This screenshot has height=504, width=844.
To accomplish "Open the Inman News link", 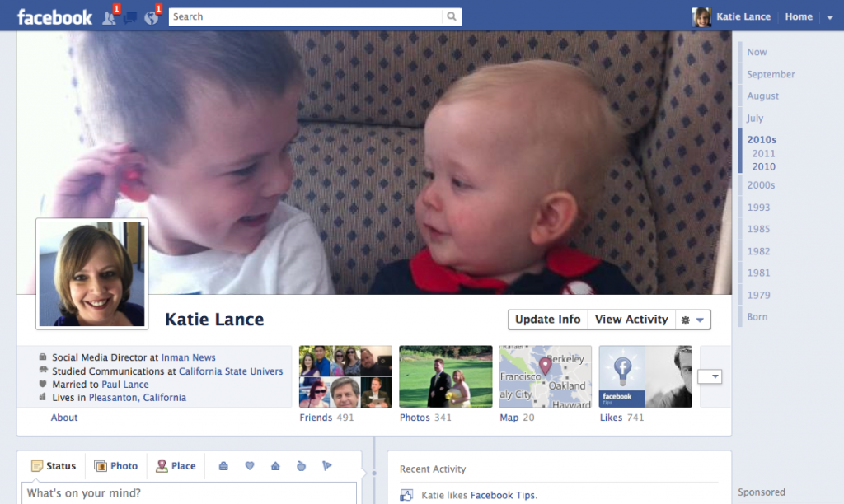I will point(188,357).
